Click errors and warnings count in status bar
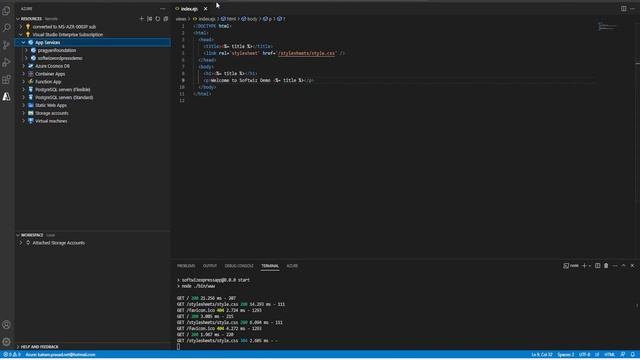 [x=12, y=355]
